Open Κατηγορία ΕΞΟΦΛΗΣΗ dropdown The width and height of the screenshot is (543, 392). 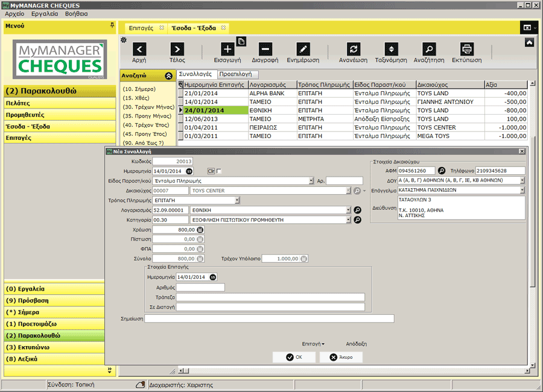click(348, 220)
